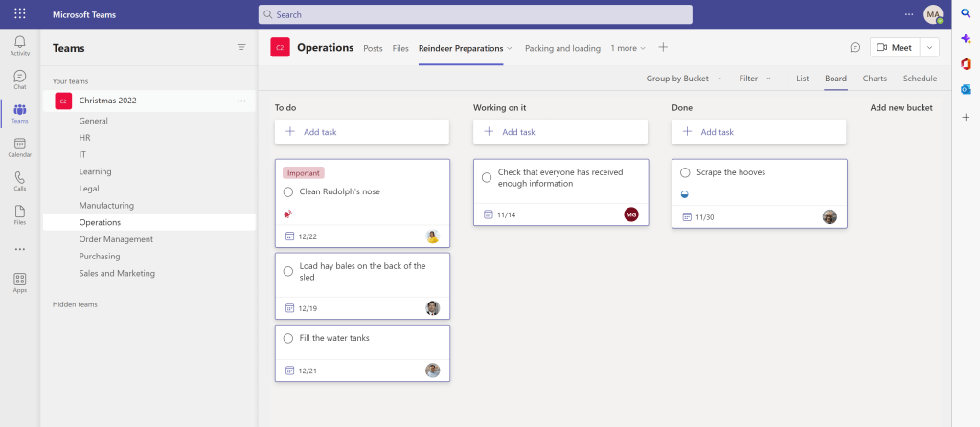
Task: Click the app launcher waffle icon
Action: coord(20,14)
